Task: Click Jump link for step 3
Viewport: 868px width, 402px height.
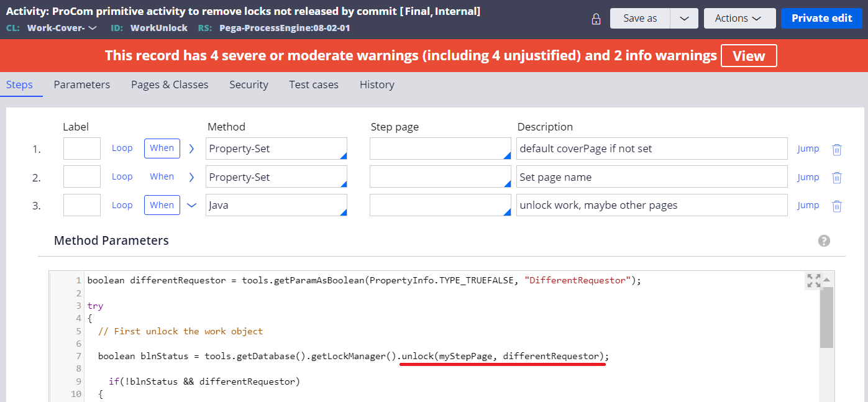Action: click(x=808, y=206)
